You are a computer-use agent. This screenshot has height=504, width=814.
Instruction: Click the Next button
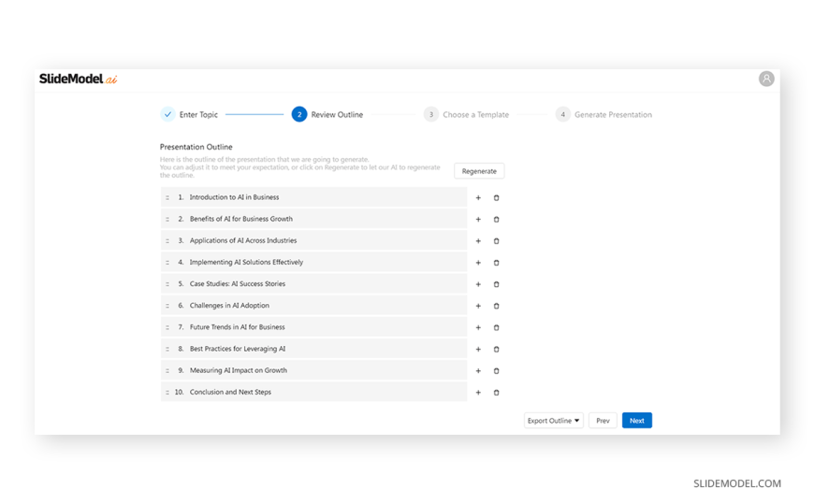coord(636,421)
